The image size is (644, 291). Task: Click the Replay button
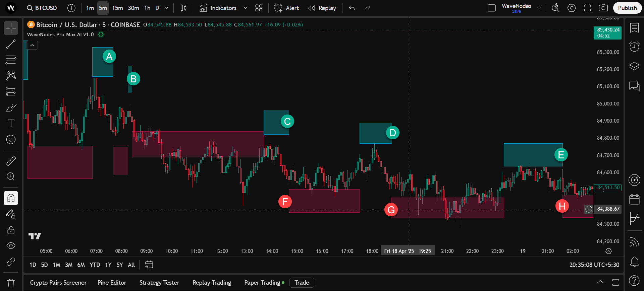tap(322, 8)
